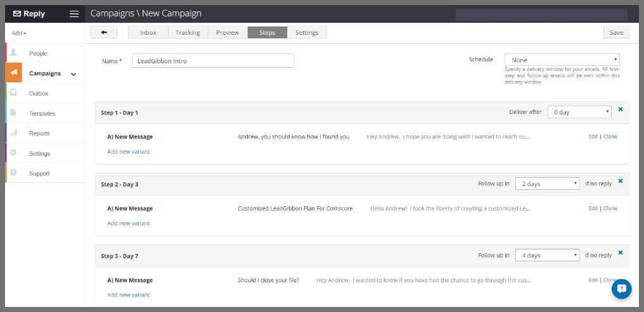The width and height of the screenshot is (644, 312).
Task: Switch to the Tracking tab
Action: [x=188, y=32]
